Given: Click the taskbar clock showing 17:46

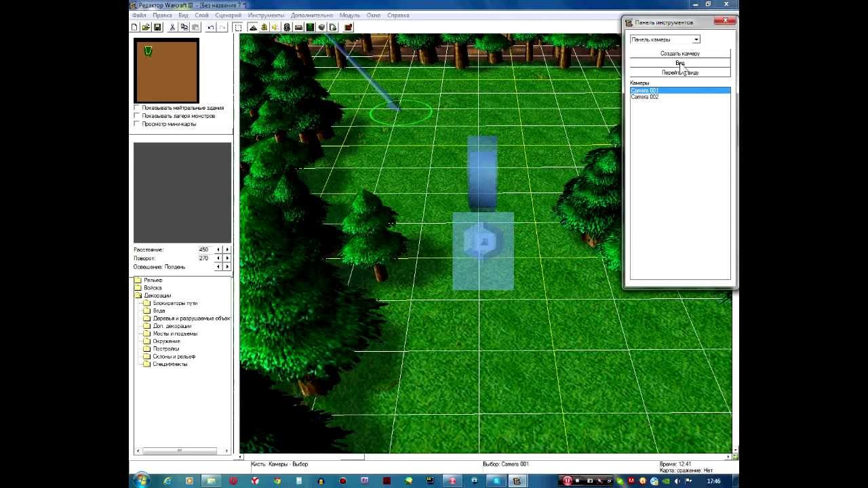Looking at the screenshot, I should coord(714,481).
